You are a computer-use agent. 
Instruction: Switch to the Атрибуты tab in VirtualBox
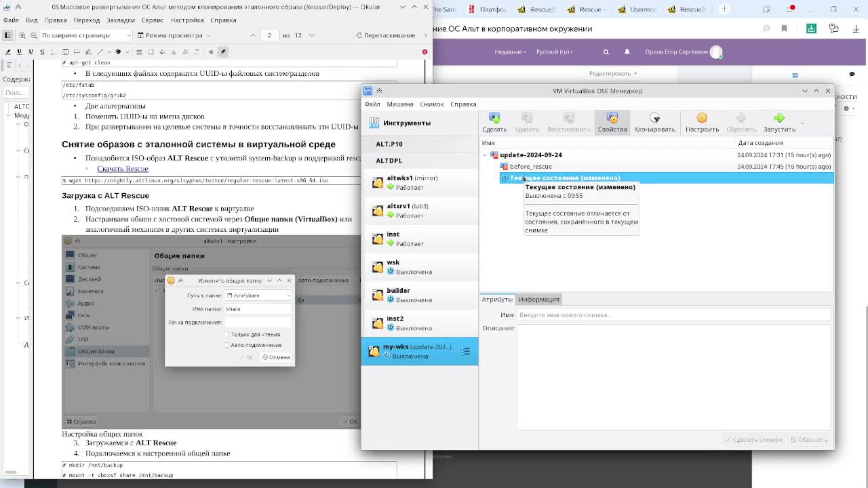tap(497, 300)
